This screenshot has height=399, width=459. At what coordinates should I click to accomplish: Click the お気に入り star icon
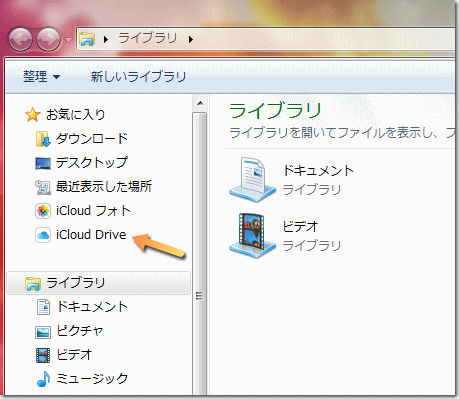pyautogui.click(x=32, y=115)
